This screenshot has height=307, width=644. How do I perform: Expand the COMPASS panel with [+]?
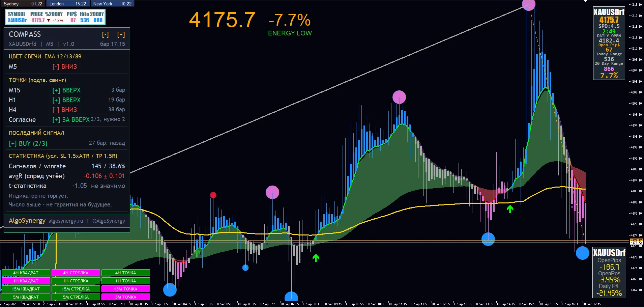[121, 34]
